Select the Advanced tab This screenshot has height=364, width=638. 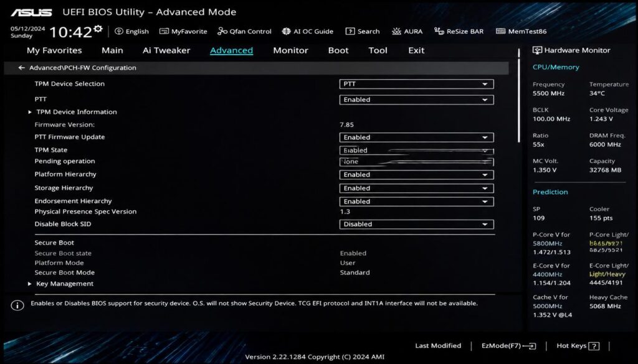click(232, 50)
